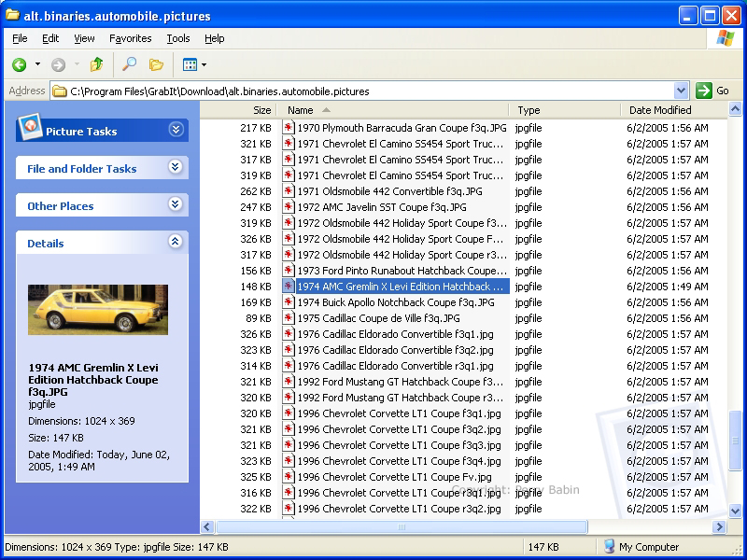
Task: Open the File menu
Action: 20,38
